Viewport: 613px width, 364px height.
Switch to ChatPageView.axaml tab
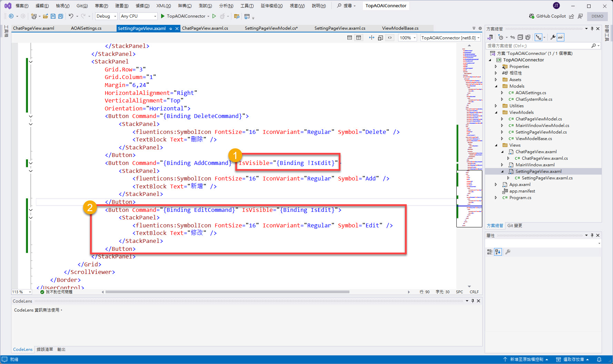click(33, 28)
